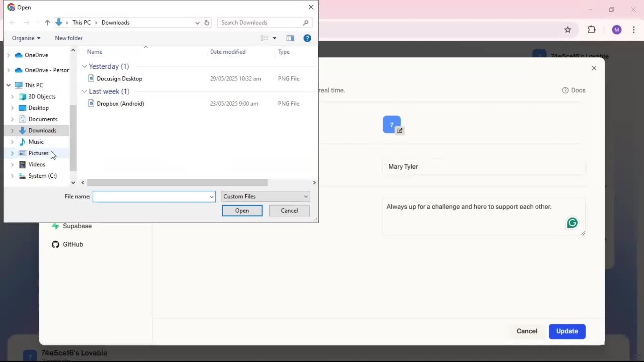Close the Lovable profile modal with X
Viewport: 644px width, 362px height.
594,68
